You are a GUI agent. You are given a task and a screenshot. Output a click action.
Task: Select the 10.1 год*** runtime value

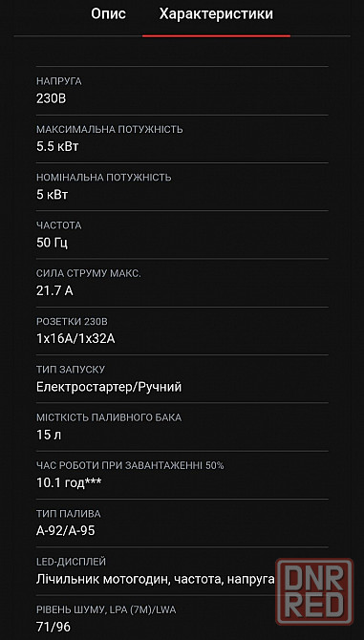(69, 482)
